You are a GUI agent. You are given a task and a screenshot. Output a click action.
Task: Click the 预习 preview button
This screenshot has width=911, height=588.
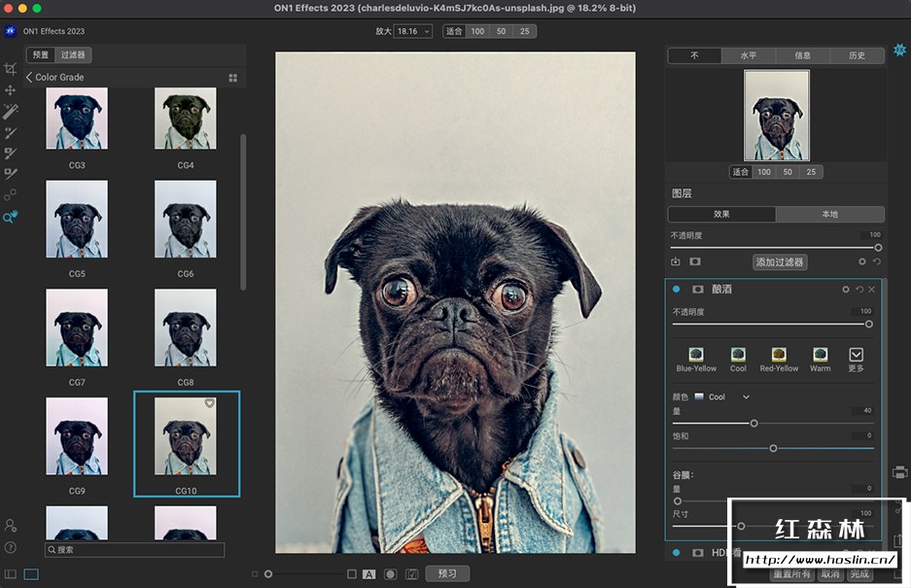point(447,573)
